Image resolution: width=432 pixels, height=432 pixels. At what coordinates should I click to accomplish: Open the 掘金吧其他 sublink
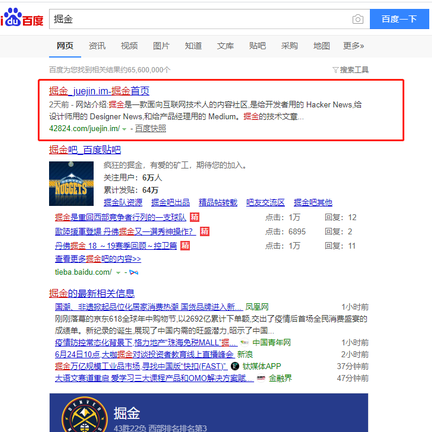[x=313, y=202]
